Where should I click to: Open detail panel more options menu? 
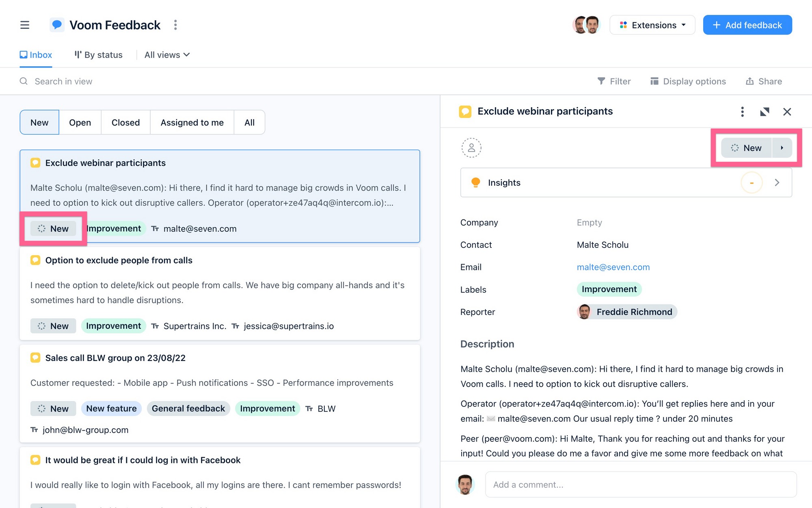[x=742, y=112]
